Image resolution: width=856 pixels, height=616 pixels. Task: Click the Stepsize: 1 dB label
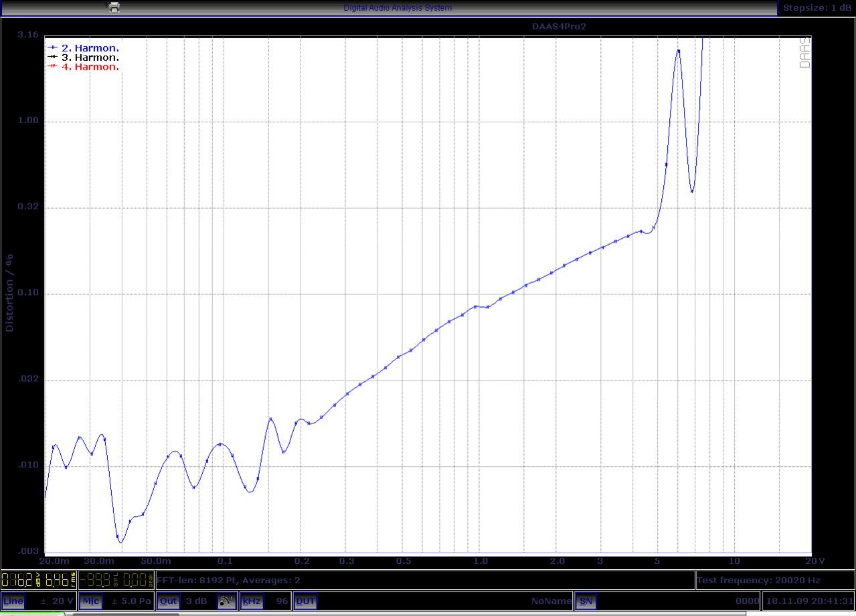pos(817,8)
